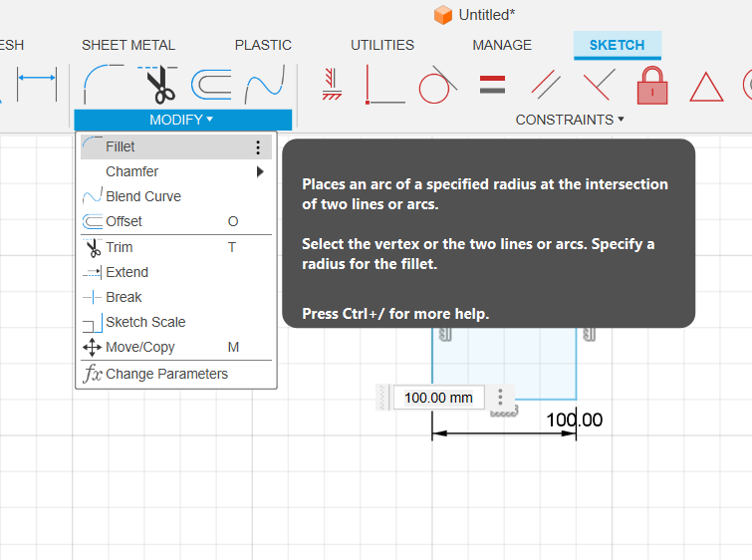Click the Fix/Unfix lock constraint icon
Image resolution: width=752 pixels, height=560 pixels.
pos(652,85)
